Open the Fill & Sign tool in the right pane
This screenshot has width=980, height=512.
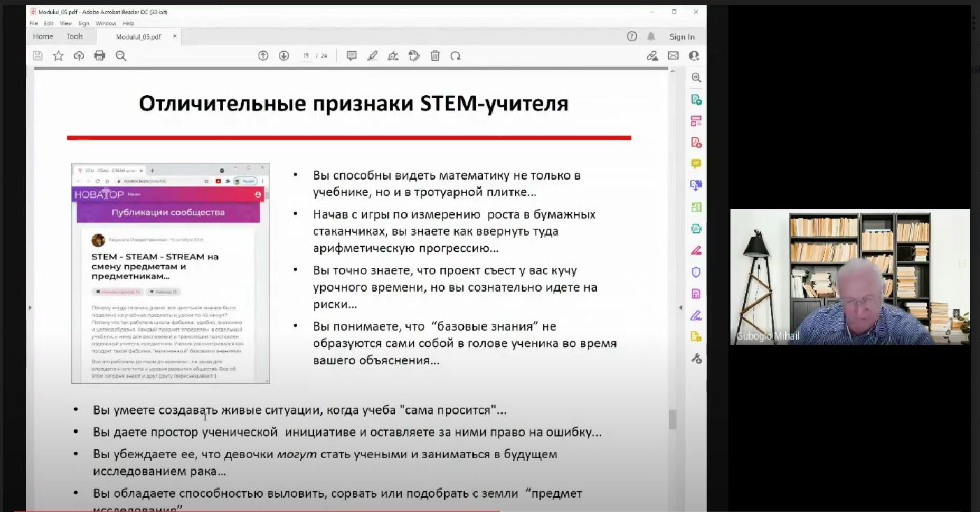(x=696, y=315)
